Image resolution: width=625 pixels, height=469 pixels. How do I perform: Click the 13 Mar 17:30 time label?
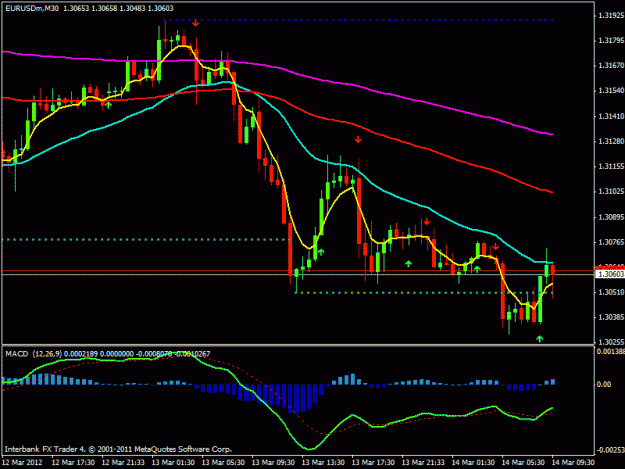coord(373,463)
